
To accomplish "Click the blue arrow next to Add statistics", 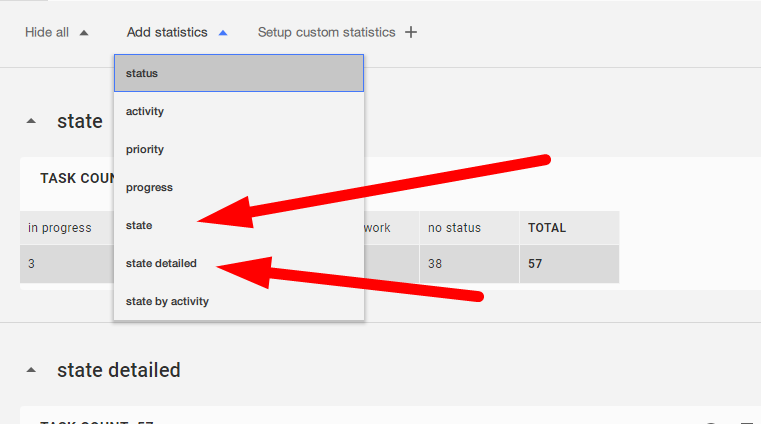I will [223, 33].
